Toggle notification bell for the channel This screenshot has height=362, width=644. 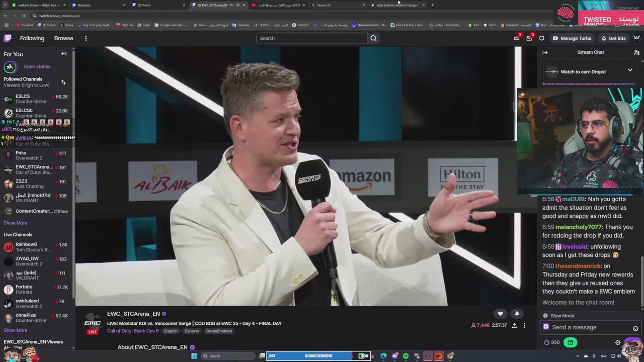[x=517, y=314]
